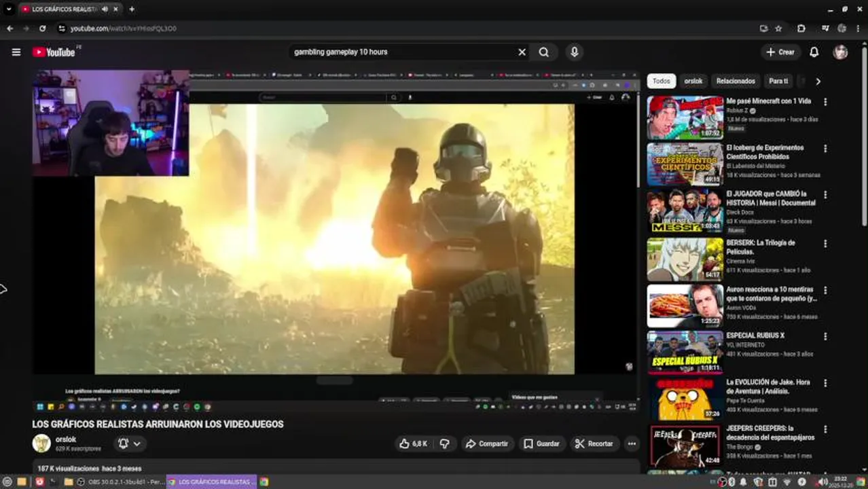868x489 pixels.
Task: Like the video with 6,8 K
Action: click(x=414, y=443)
